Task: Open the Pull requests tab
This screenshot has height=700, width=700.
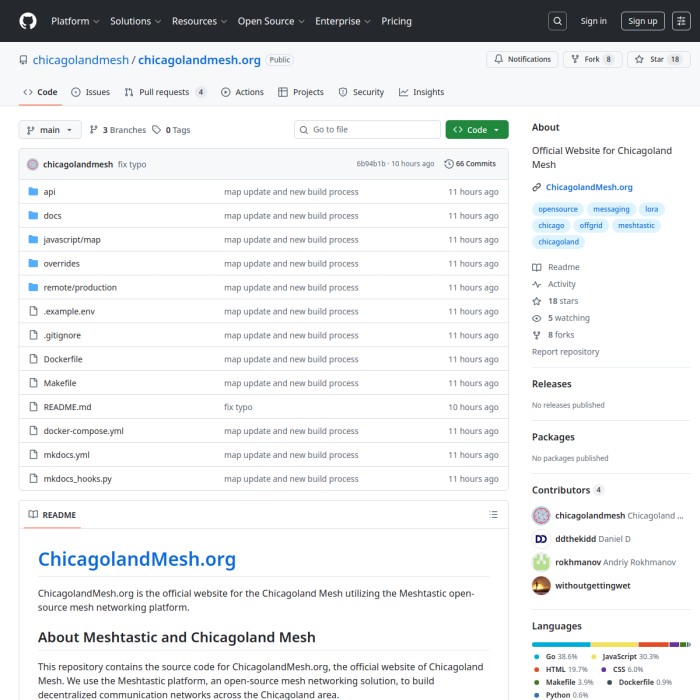Action: 164,92
